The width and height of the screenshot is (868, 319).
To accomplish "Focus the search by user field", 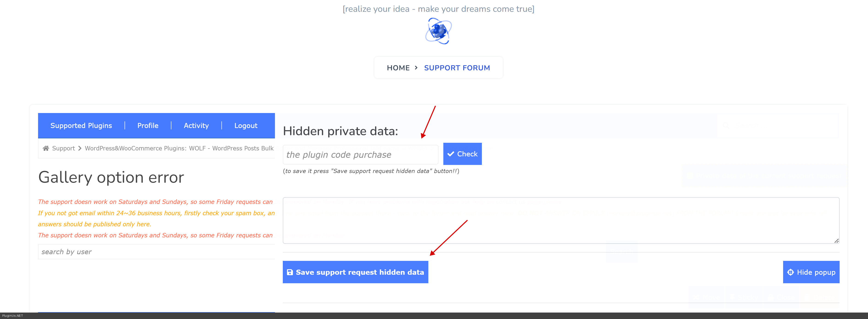I will pos(156,252).
